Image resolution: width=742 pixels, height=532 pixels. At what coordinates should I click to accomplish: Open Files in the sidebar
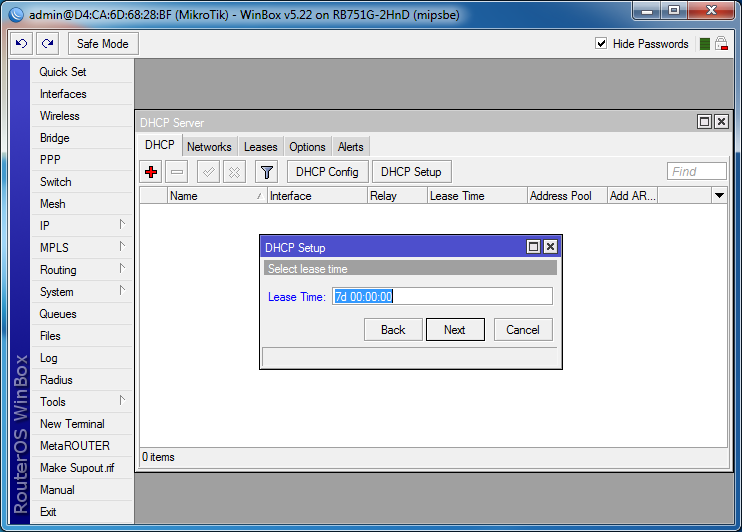[81, 336]
